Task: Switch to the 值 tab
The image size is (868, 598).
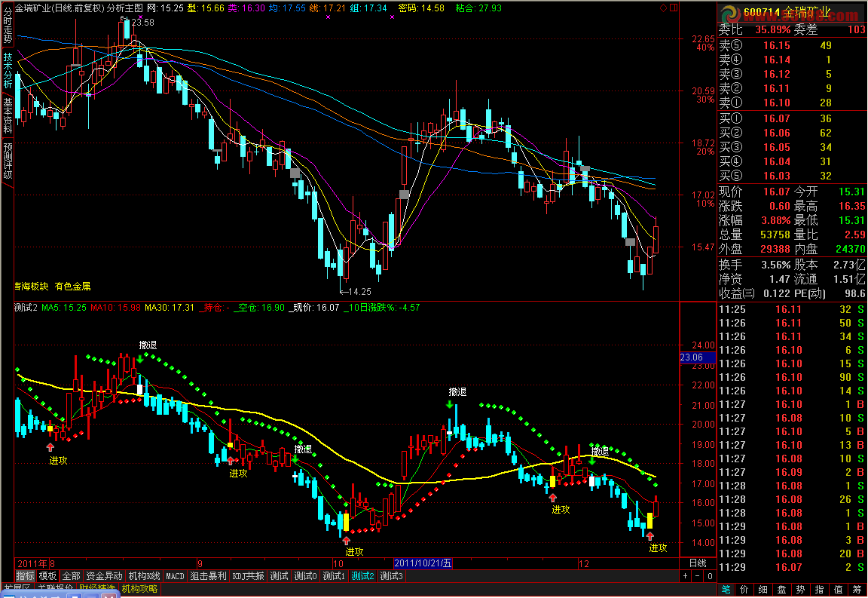Action: [838, 590]
